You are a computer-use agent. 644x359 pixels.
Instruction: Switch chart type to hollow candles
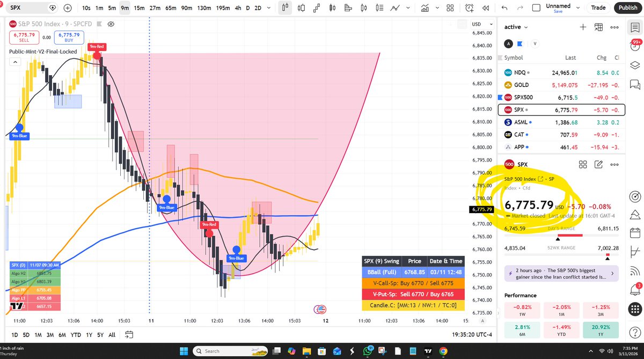pos(300,8)
